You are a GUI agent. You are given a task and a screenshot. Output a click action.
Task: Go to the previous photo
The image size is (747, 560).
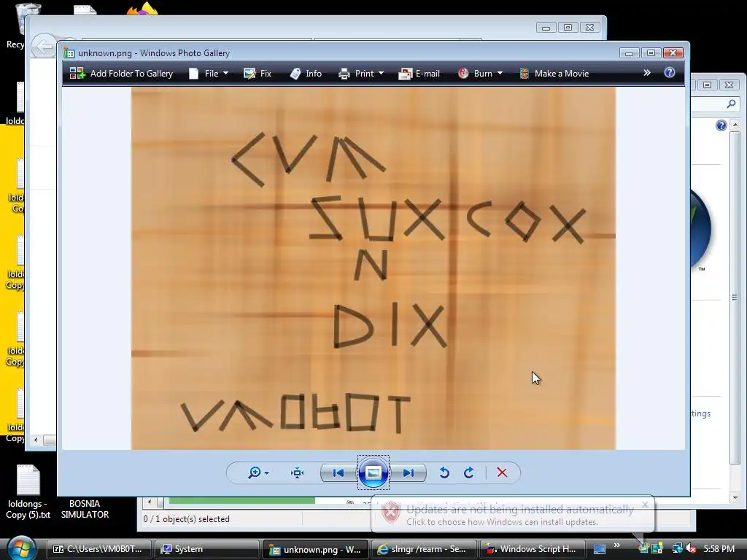(338, 472)
